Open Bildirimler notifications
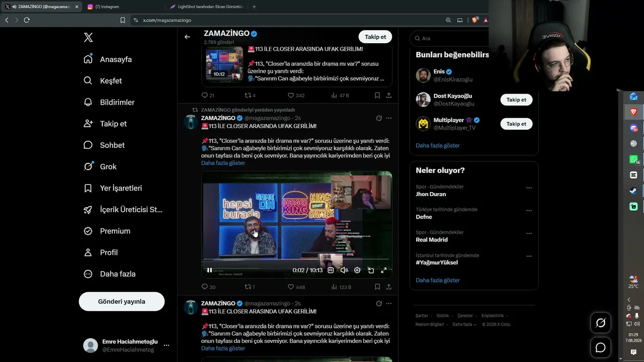The image size is (644, 362). (109, 103)
